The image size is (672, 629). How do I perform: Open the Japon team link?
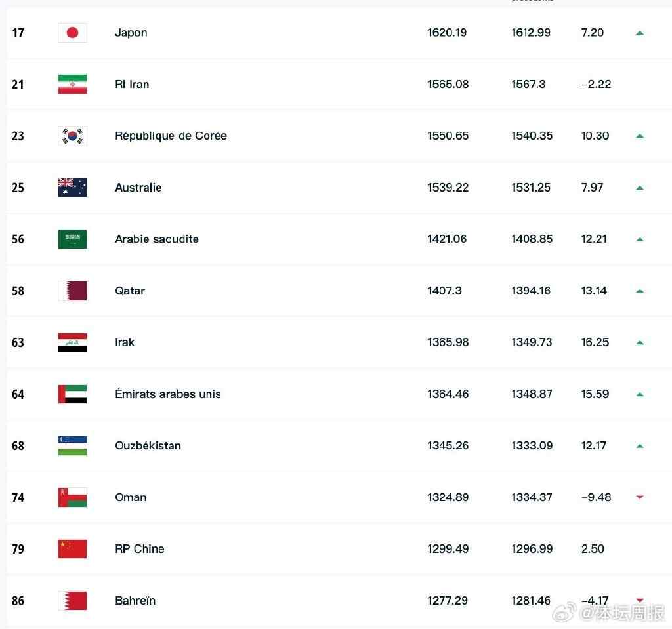tap(131, 33)
